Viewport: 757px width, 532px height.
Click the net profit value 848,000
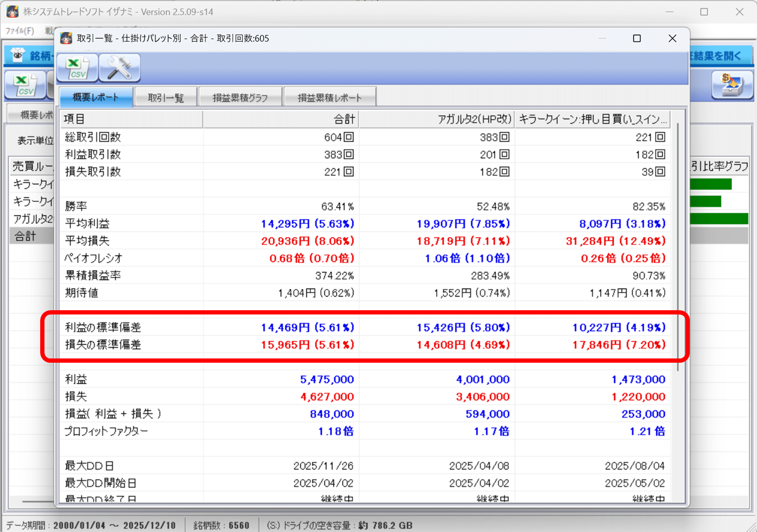pos(332,414)
